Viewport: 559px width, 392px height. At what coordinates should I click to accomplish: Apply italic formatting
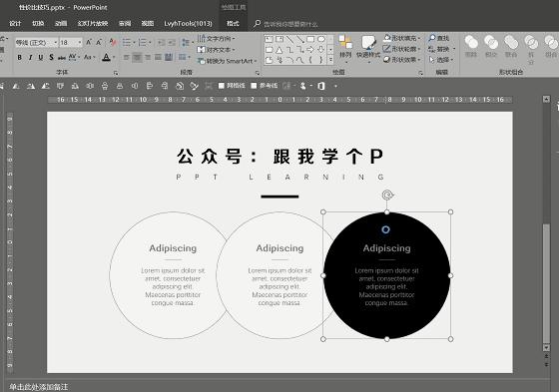tap(30, 57)
